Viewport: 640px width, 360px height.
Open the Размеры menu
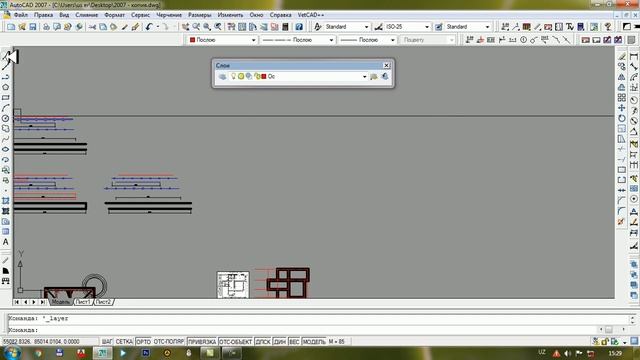200,15
